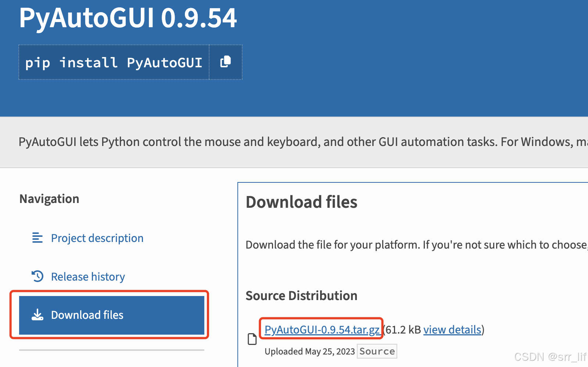This screenshot has height=367, width=588.
Task: Click the document-lines icon beside Project description
Action: (37, 238)
